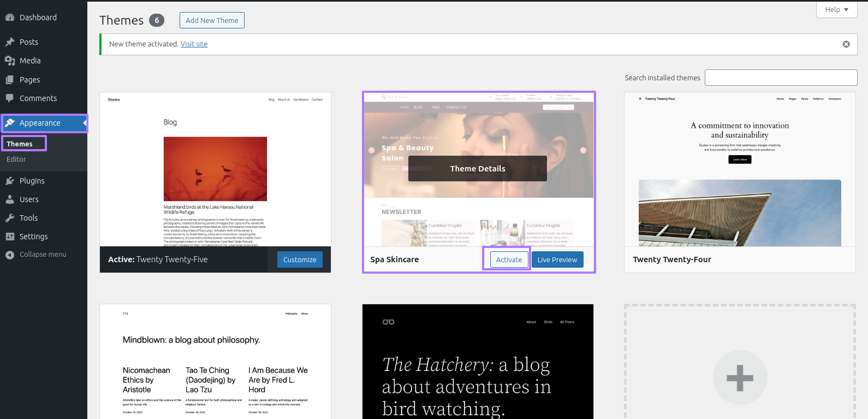Click the Collapse menu arrow icon

pos(10,255)
